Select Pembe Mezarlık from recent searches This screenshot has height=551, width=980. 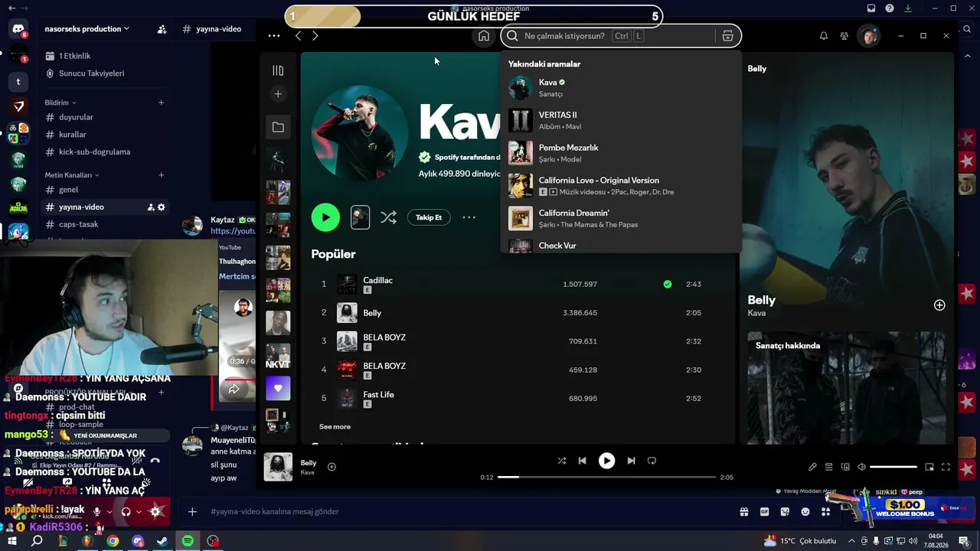click(x=620, y=153)
